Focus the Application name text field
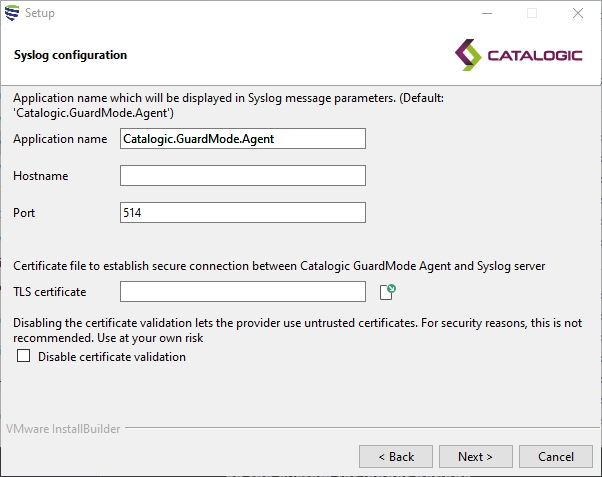Image resolution: width=602 pixels, height=477 pixels. pos(242,139)
